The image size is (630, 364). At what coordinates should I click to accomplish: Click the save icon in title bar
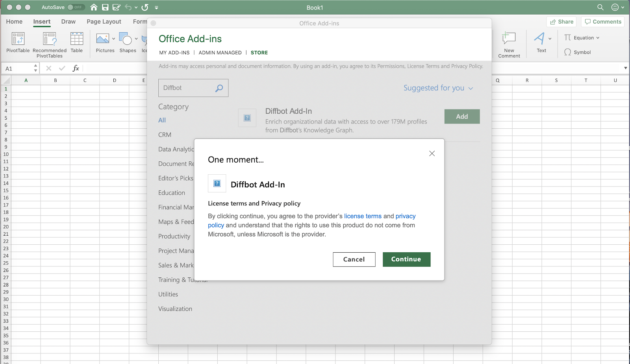pyautogui.click(x=105, y=7)
